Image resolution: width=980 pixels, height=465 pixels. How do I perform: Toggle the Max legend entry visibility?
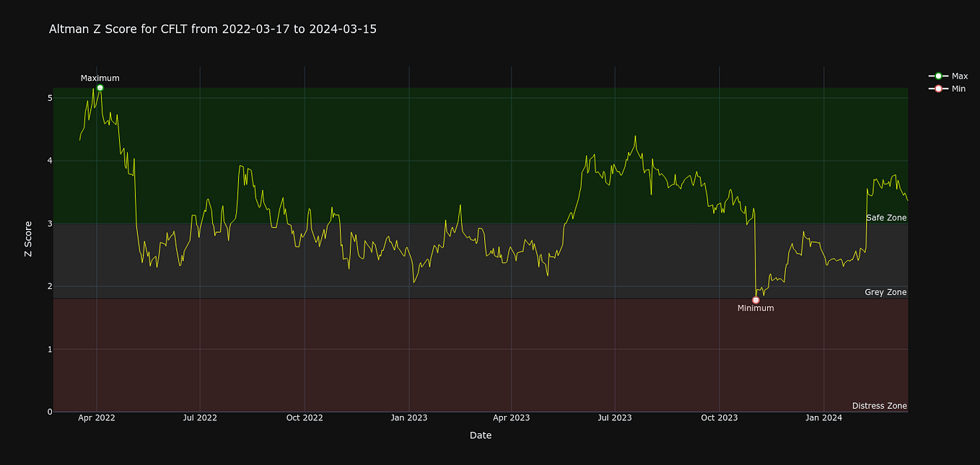click(960, 76)
